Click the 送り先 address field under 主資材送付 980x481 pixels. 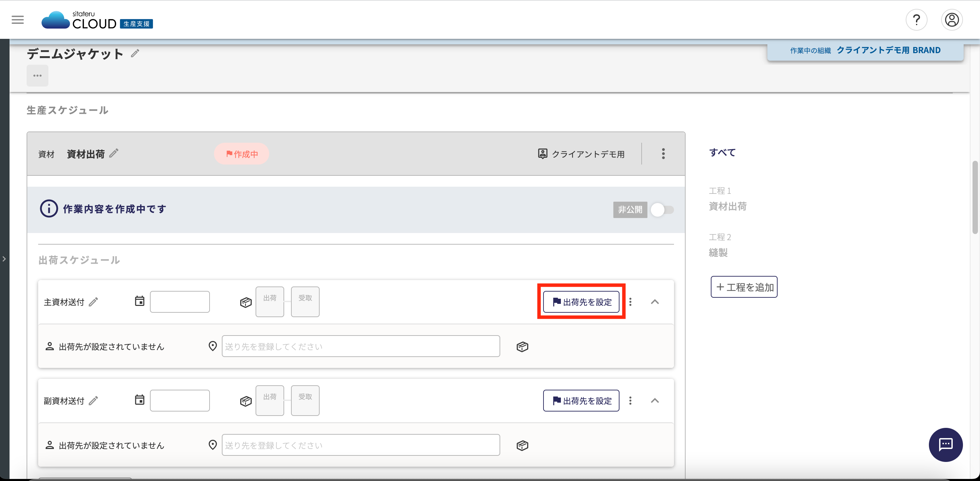pos(361,346)
